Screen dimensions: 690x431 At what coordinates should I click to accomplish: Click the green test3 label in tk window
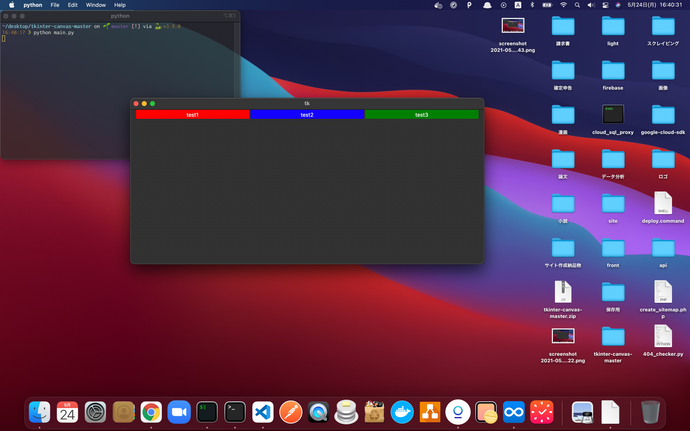click(422, 114)
